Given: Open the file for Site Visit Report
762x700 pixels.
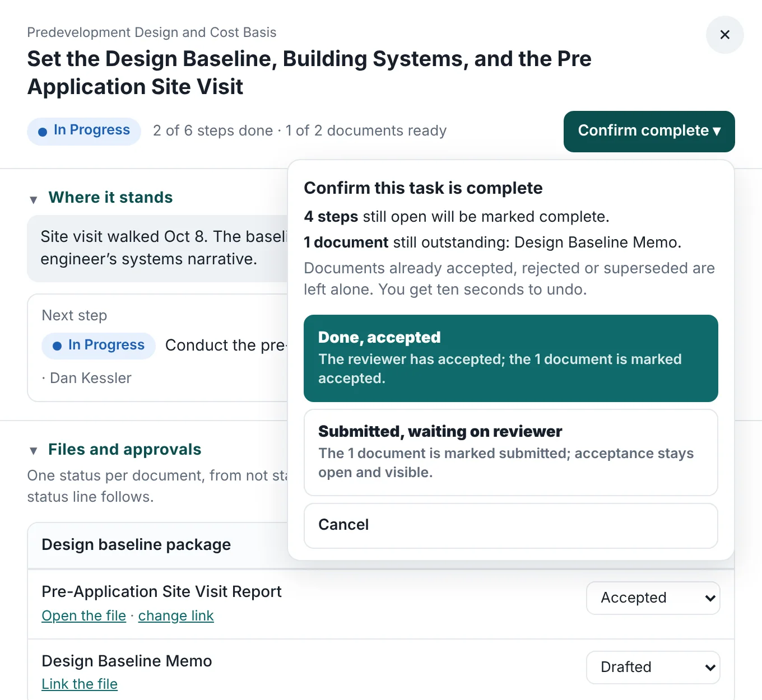Looking at the screenshot, I should click(83, 615).
